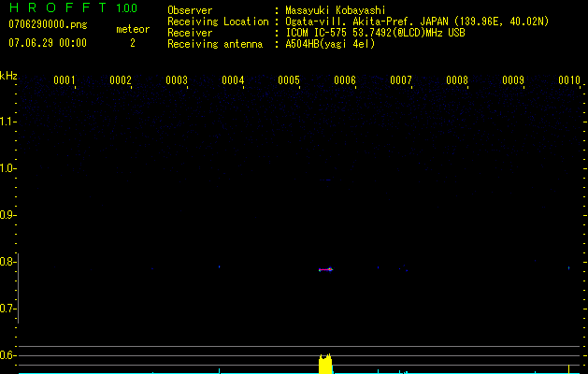Image resolution: width=588 pixels, height=374 pixels.
Task: Click the 1.1 frequency axis label
Action: [7, 122]
